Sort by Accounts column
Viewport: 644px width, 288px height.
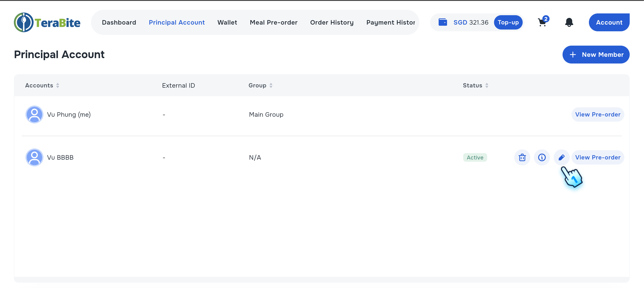tap(58, 85)
